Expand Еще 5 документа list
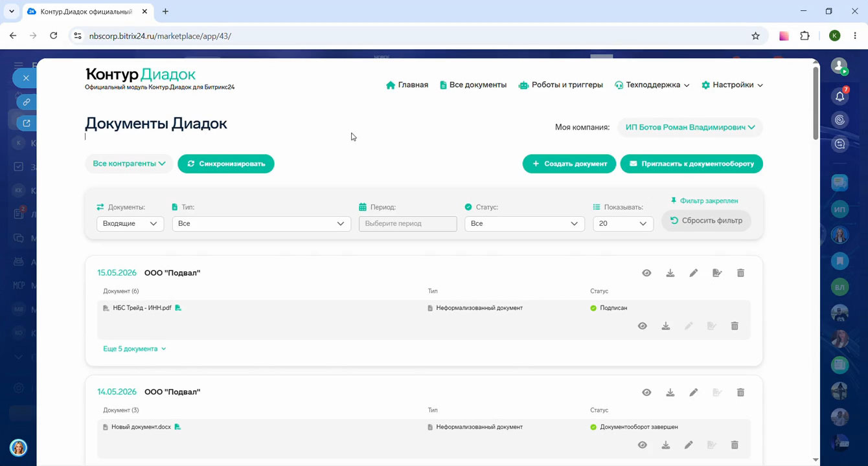The image size is (868, 466). click(x=135, y=349)
